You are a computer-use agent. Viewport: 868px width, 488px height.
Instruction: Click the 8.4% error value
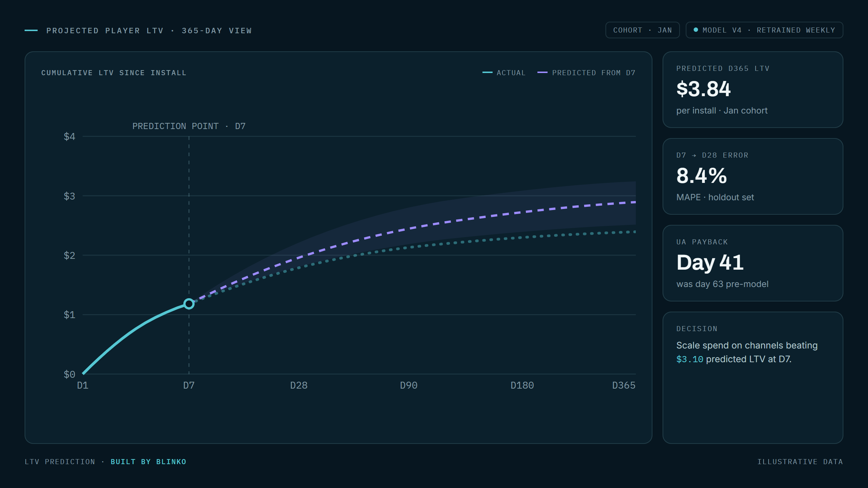[701, 176]
